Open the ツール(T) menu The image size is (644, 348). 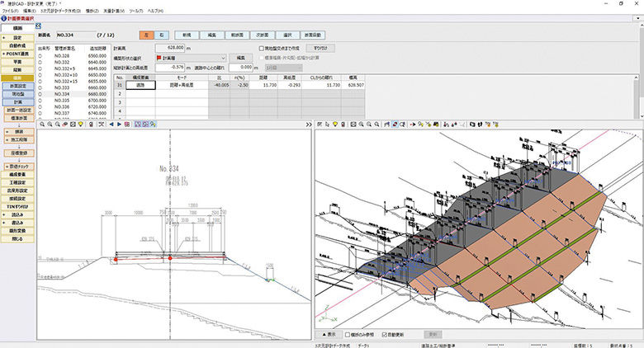click(x=136, y=11)
